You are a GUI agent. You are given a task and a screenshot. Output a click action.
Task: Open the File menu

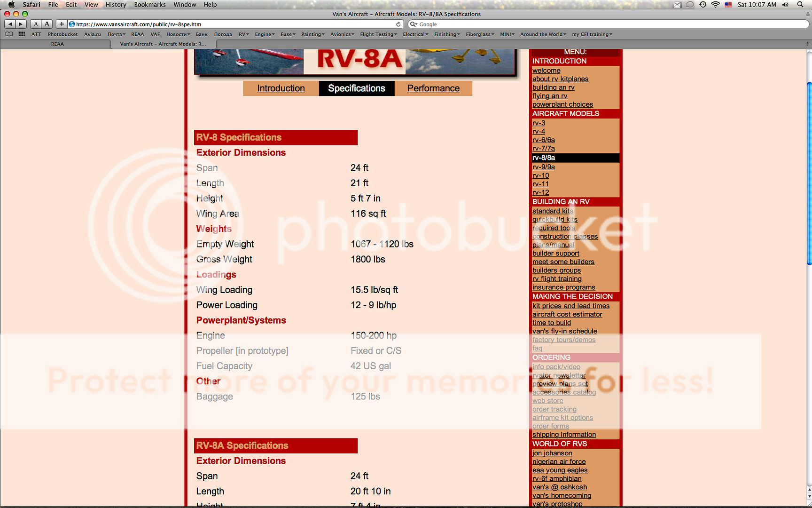[x=53, y=5]
